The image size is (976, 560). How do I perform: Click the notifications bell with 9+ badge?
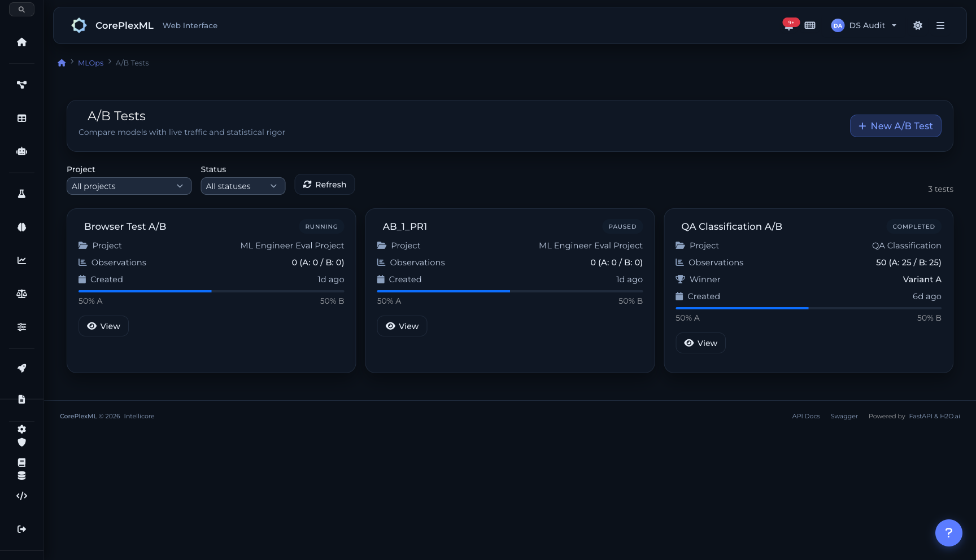(788, 25)
